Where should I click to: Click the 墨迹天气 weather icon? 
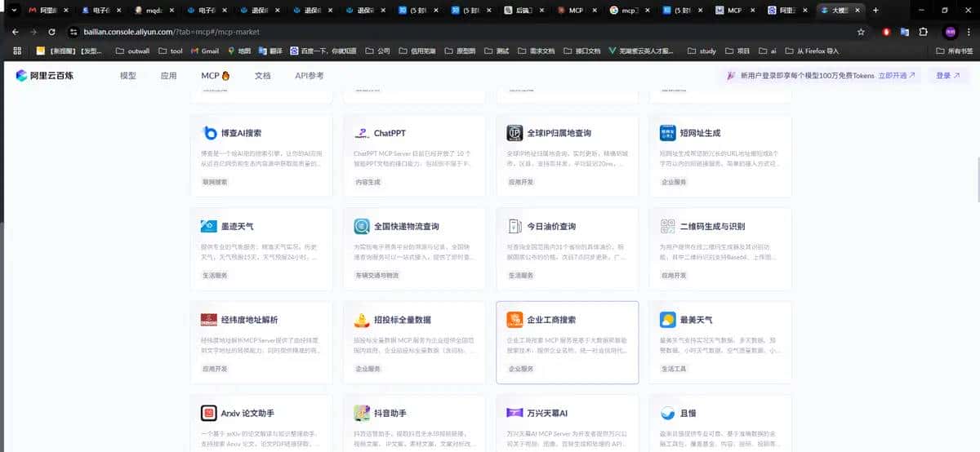tap(209, 226)
